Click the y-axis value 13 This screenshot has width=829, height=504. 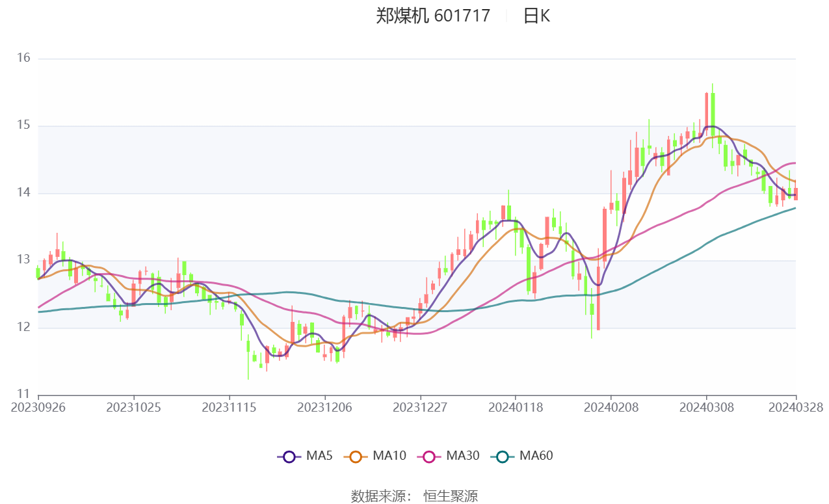tap(23, 260)
